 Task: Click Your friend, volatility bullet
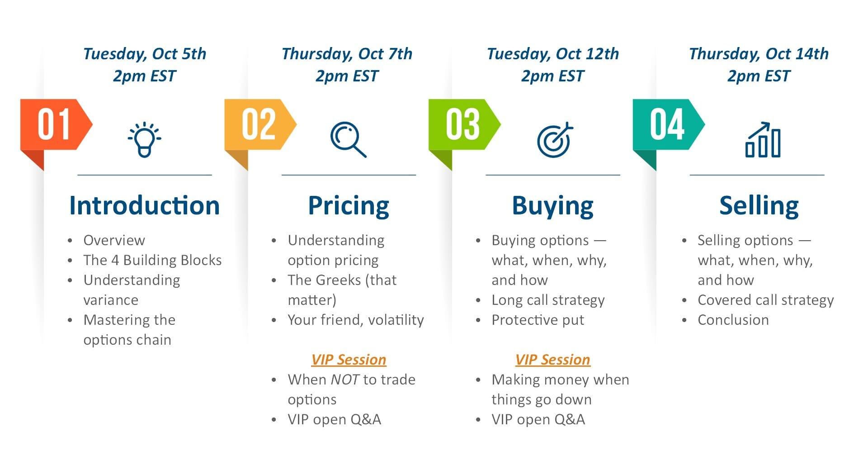click(x=356, y=320)
